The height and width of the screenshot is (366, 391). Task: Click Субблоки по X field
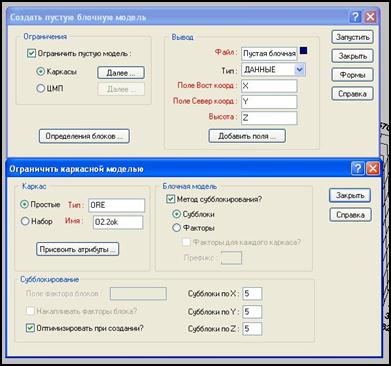[x=252, y=294]
